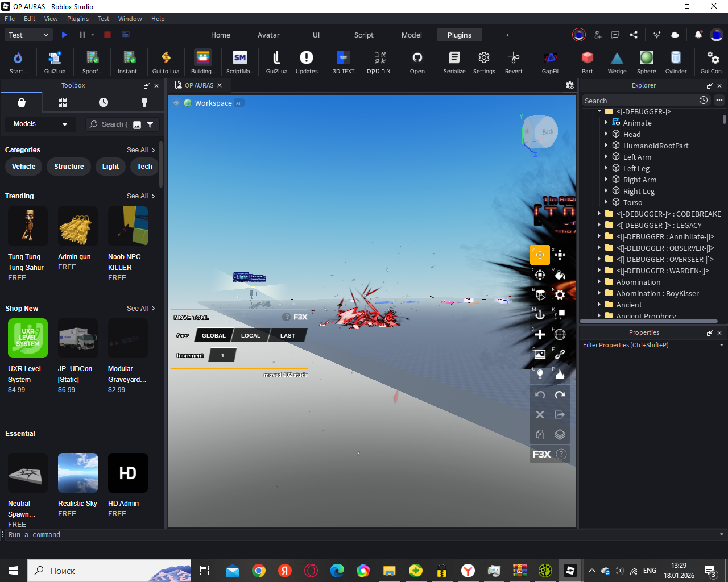Insert a Wedge from the toolbar

click(x=617, y=62)
